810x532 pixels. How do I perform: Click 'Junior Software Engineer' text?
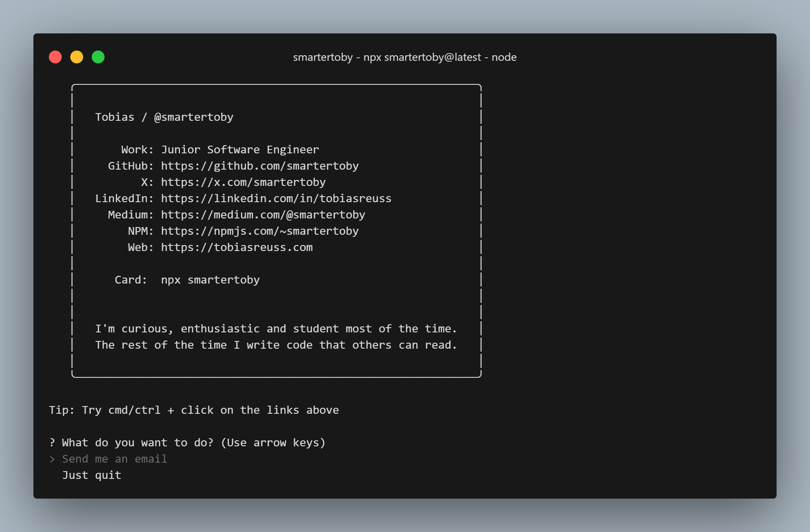tap(240, 150)
